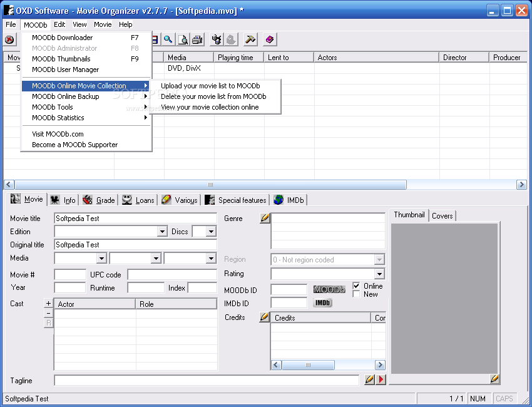Click into the Movie title field

135,219
